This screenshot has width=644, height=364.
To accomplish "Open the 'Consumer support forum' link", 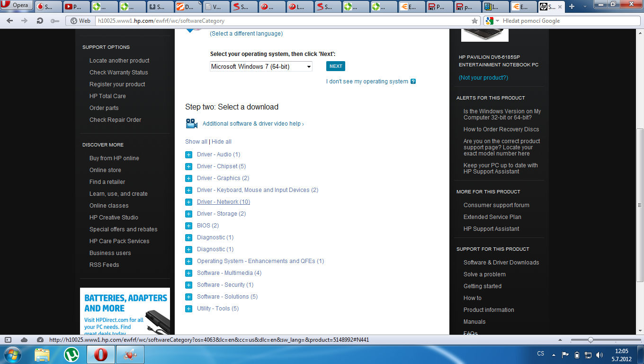I will point(496,205).
